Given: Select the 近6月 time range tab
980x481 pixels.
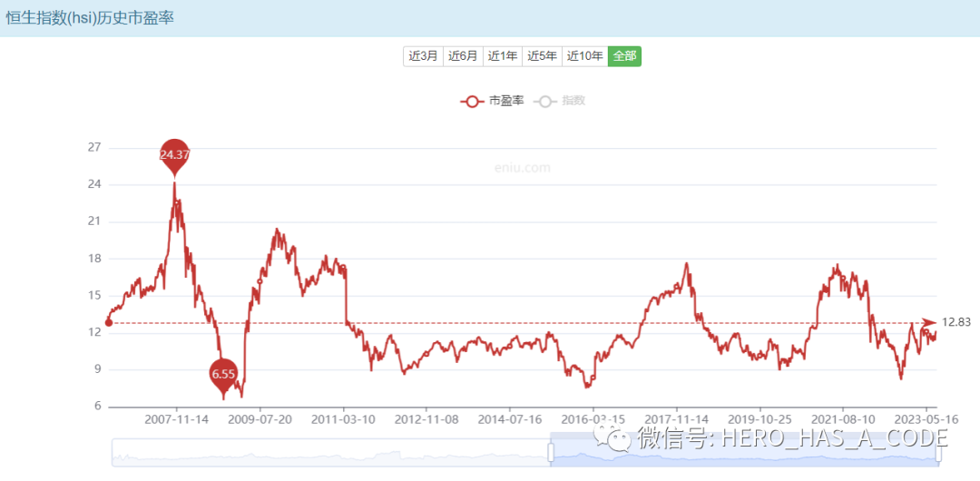Looking at the screenshot, I should 463,56.
